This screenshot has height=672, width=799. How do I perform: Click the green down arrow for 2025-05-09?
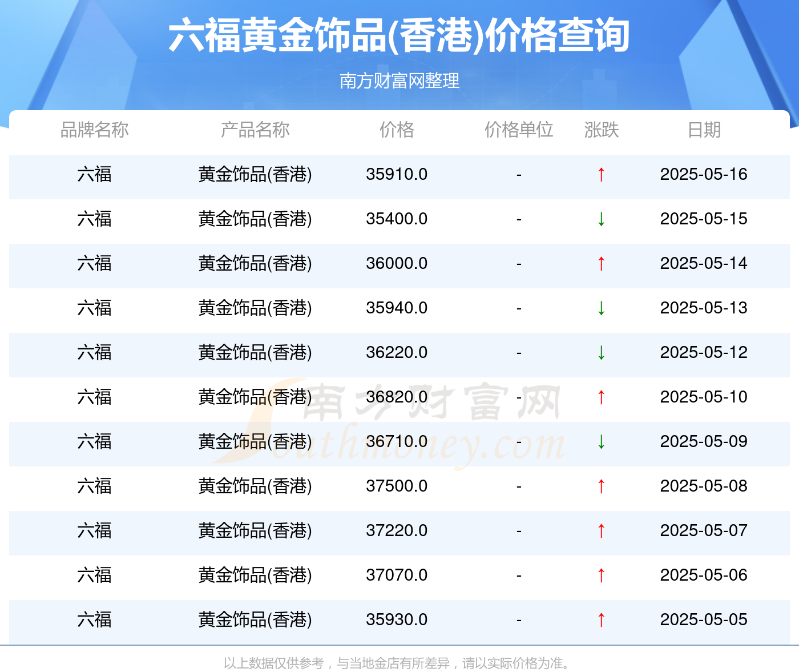tap(601, 441)
